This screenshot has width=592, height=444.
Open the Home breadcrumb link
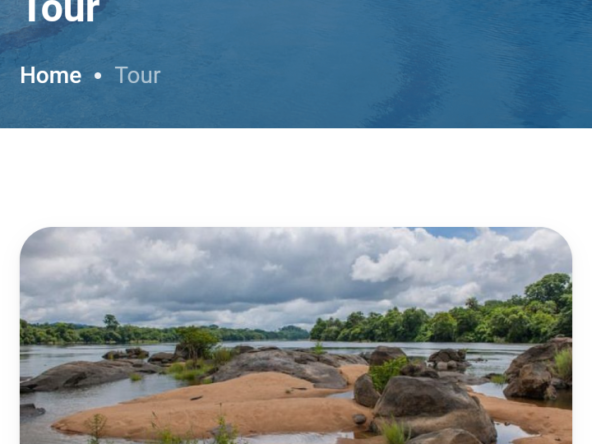(51, 76)
